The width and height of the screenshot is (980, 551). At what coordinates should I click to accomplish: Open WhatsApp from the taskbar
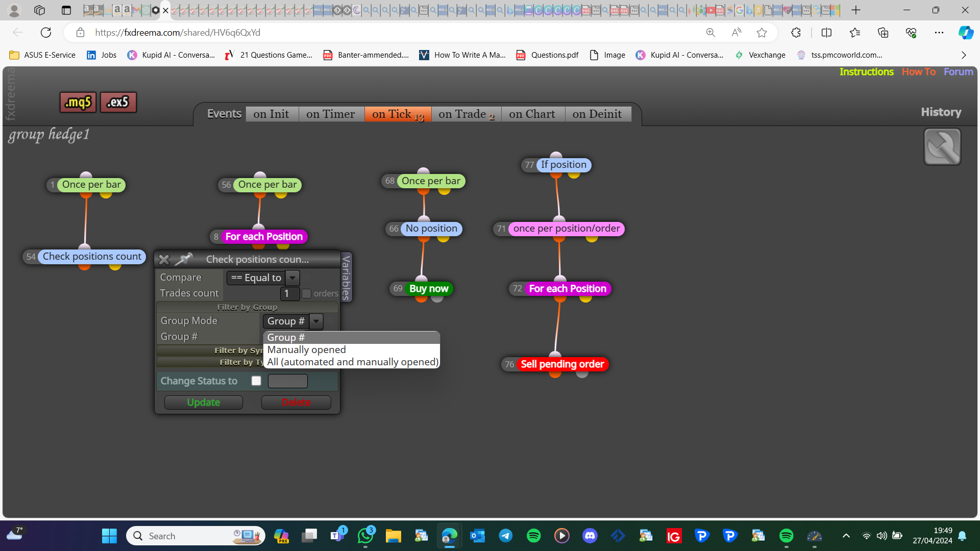pos(366,536)
